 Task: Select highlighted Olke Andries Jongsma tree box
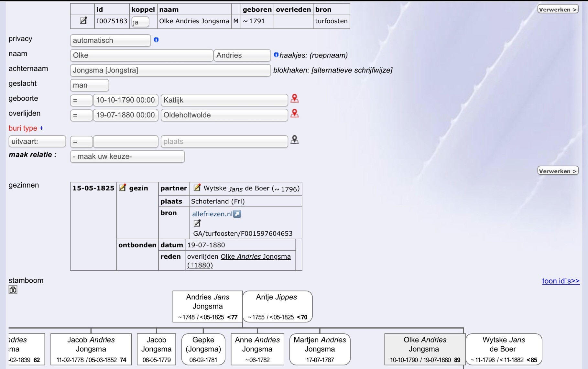coord(425,349)
